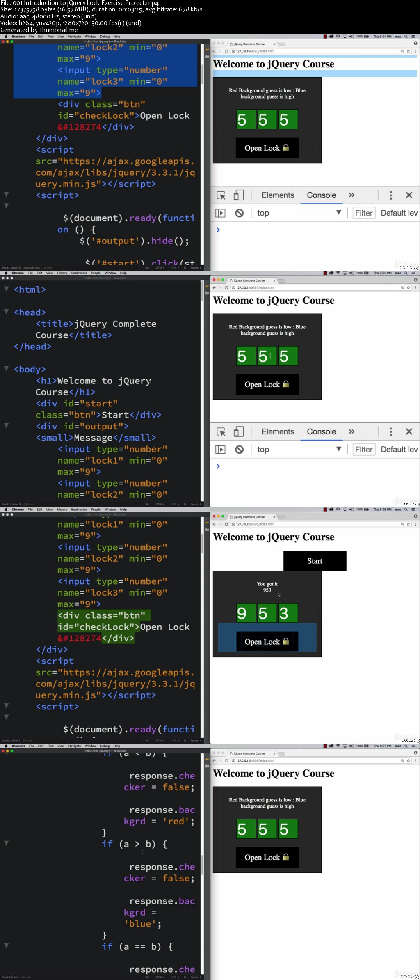The width and height of the screenshot is (420, 980).
Task: Click first lock digit input in 00:00:43 frame
Action: click(x=246, y=120)
